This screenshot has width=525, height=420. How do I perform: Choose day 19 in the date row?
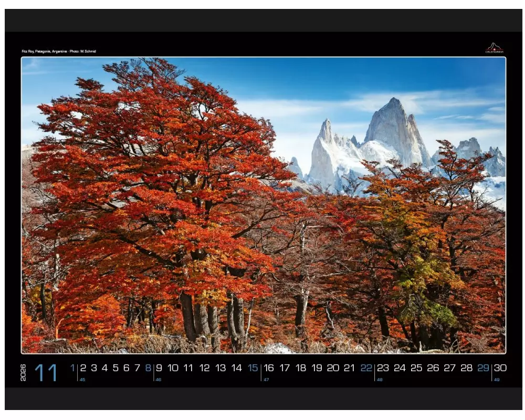[x=317, y=368]
